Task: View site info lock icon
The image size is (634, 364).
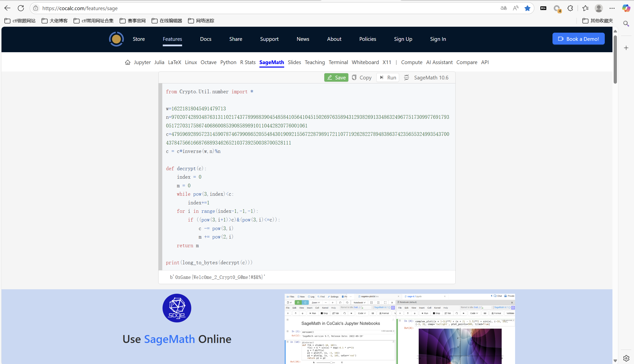Action: coord(36,8)
